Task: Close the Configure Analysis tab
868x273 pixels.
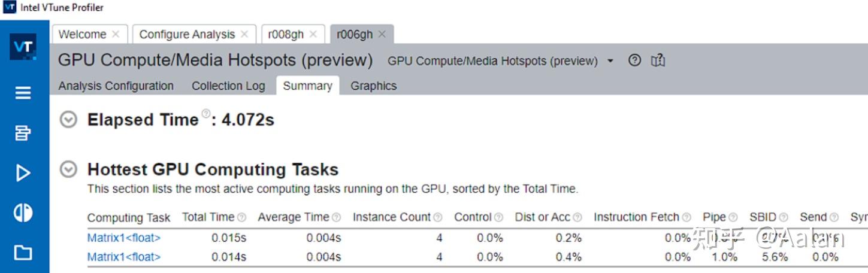Action: point(244,35)
